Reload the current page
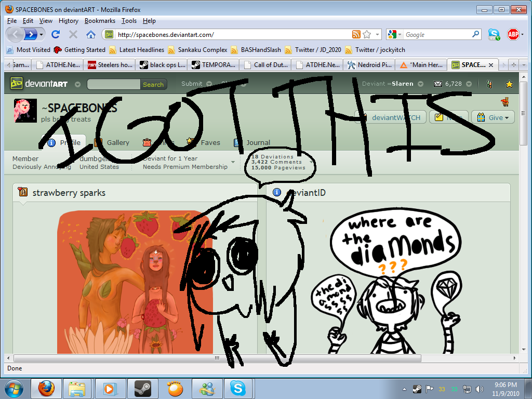This screenshot has width=532, height=399. click(56, 34)
